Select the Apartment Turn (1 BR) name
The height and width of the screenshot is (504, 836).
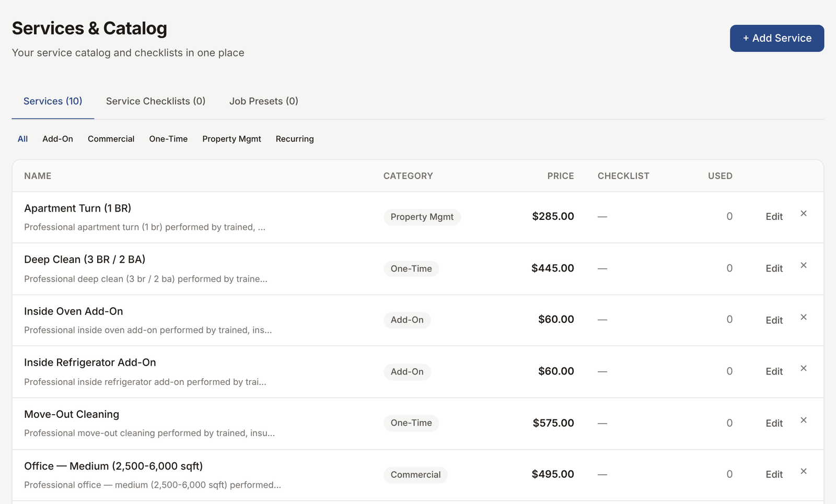(78, 208)
